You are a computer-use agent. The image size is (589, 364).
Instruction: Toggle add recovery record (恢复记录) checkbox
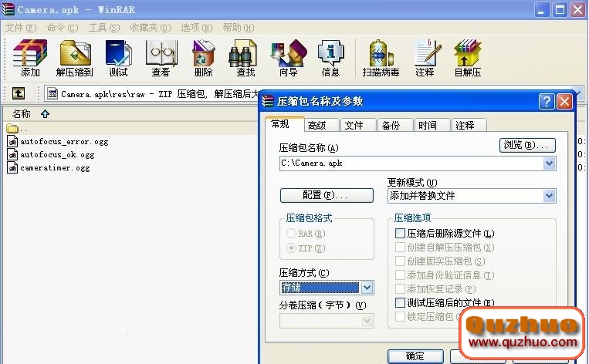pos(401,289)
